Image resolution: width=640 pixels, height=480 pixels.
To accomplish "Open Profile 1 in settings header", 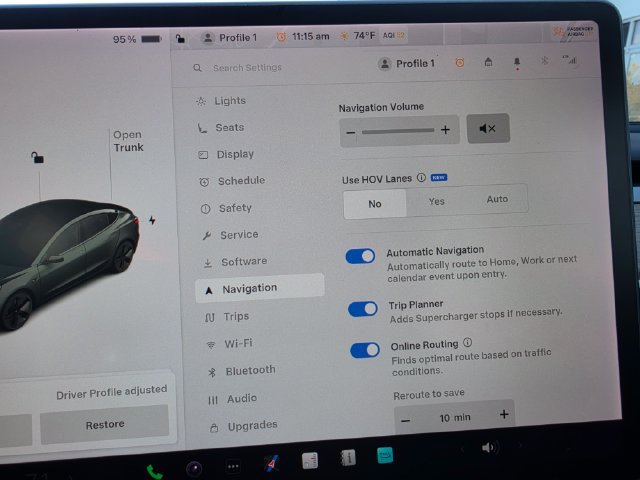I will [407, 64].
